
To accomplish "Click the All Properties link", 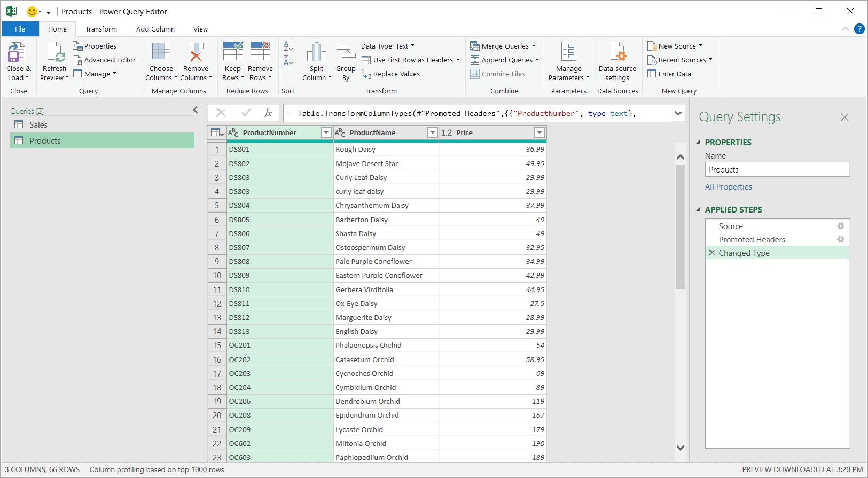I will coord(728,186).
